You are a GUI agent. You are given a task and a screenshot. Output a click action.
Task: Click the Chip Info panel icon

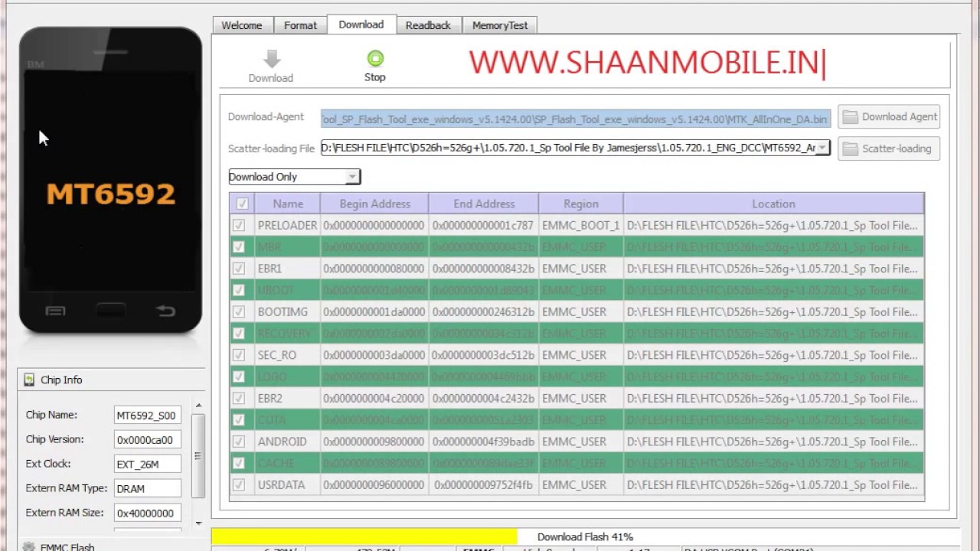pyautogui.click(x=29, y=380)
